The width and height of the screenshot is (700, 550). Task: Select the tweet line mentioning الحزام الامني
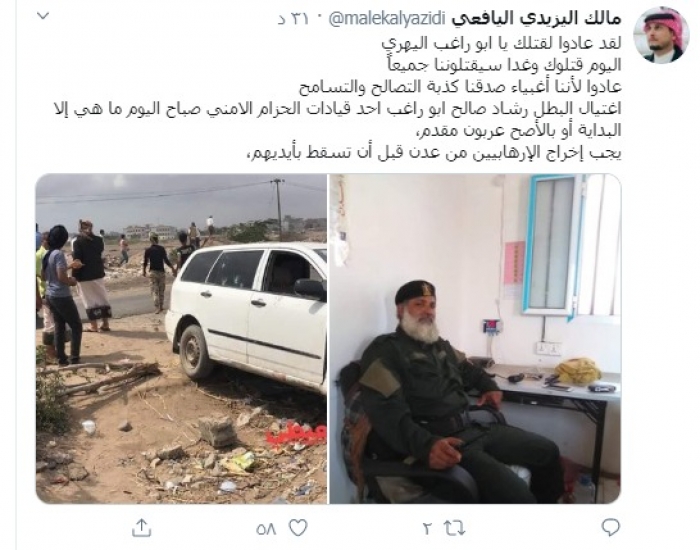[337, 109]
